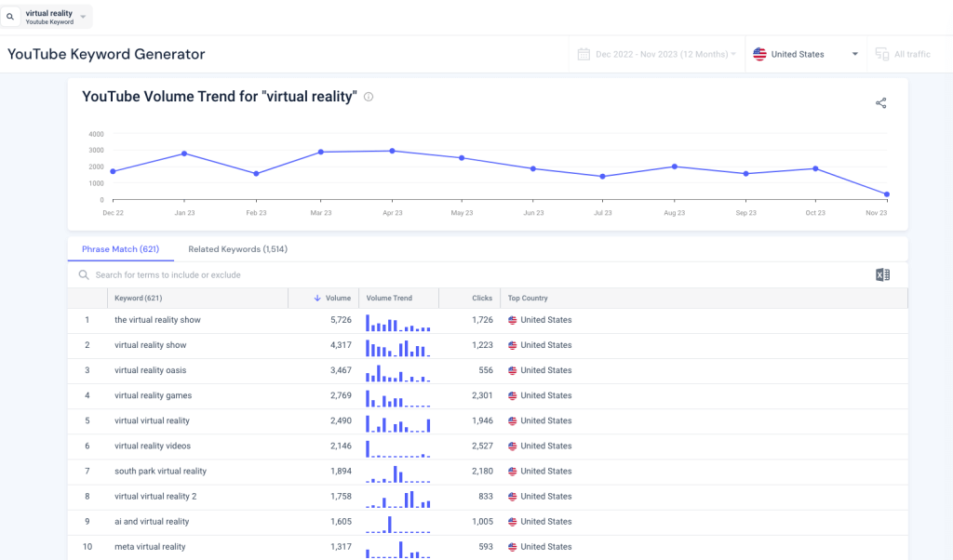
Task: Click the sparkline for virtual reality oasis
Action: (397, 370)
